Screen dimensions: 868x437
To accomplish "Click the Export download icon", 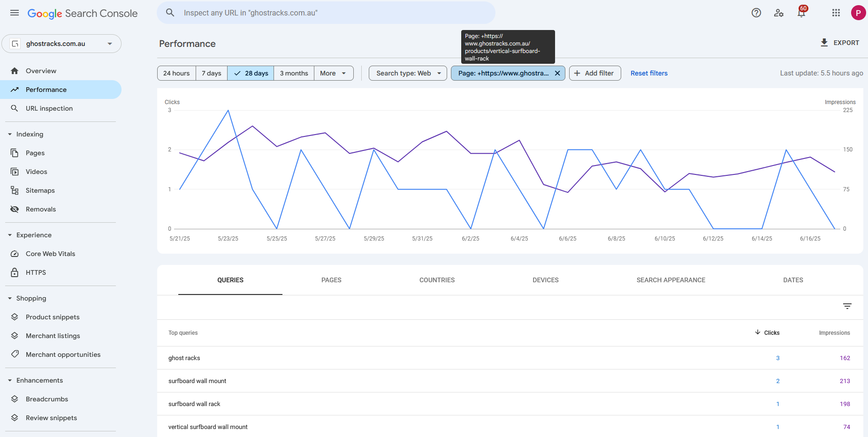I will [824, 43].
